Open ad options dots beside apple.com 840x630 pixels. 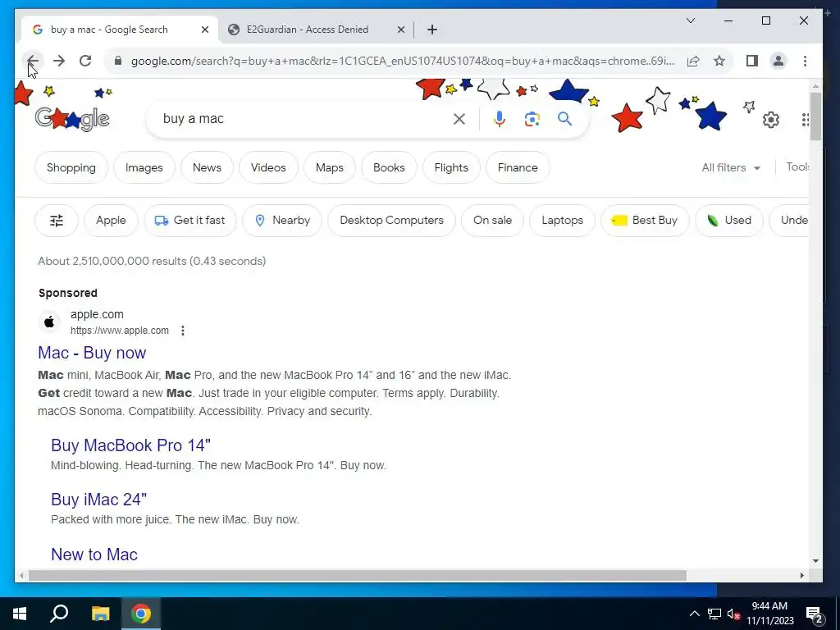coord(183,331)
